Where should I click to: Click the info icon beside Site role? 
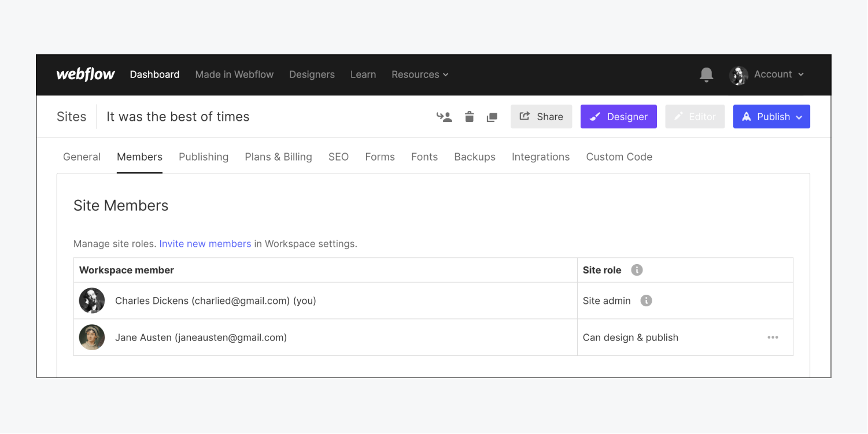pyautogui.click(x=637, y=270)
